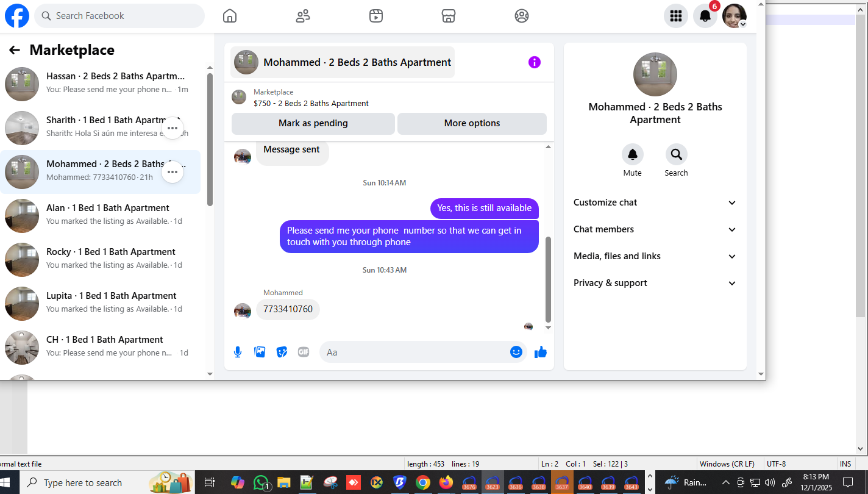Click the conversation list scrollbar
This screenshot has width=868, height=494.
pos(210,139)
